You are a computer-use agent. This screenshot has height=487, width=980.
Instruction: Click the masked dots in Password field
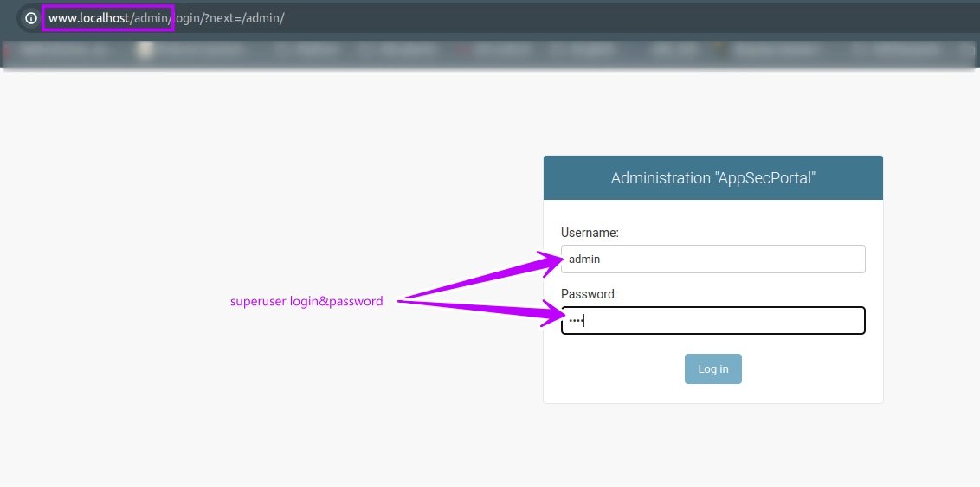click(x=575, y=321)
